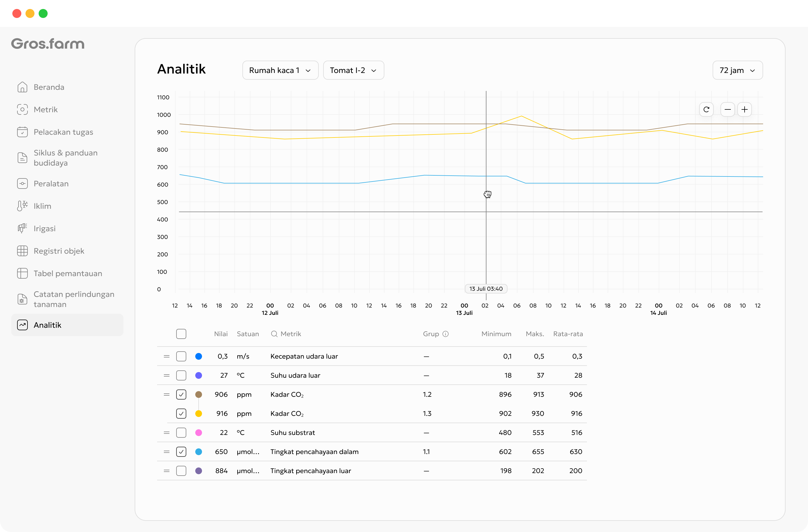Click the chart reset refresh icon
The image size is (808, 532).
tap(706, 110)
